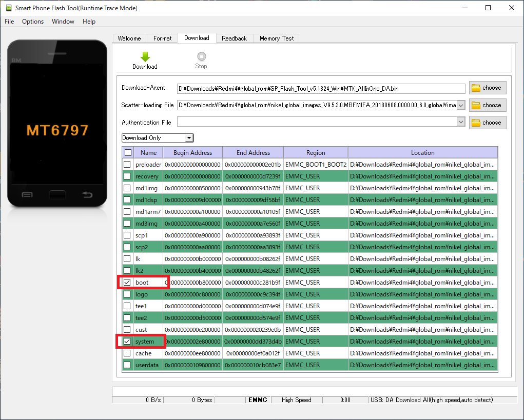Check the preloader partition checkbox
Viewport: 524px width, 420px height.
127,164
